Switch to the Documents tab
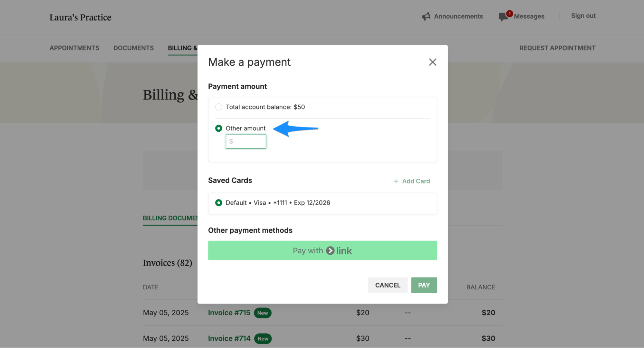Screen dimensions: 644x348 (x=133, y=48)
